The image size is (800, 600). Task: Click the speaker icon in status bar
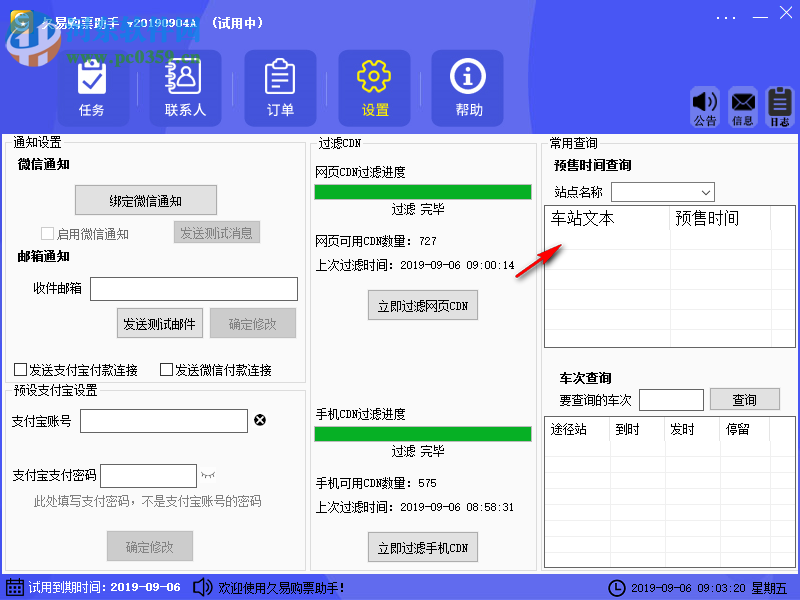203,587
